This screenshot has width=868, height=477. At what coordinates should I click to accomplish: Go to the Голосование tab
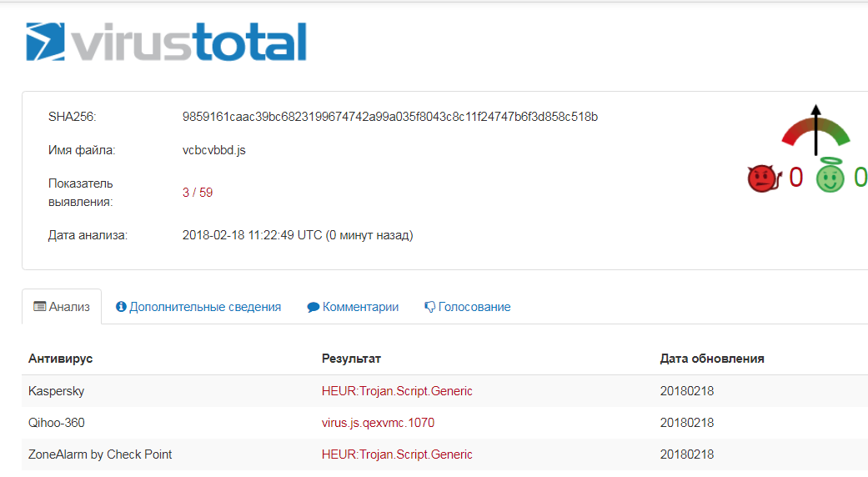coord(474,307)
